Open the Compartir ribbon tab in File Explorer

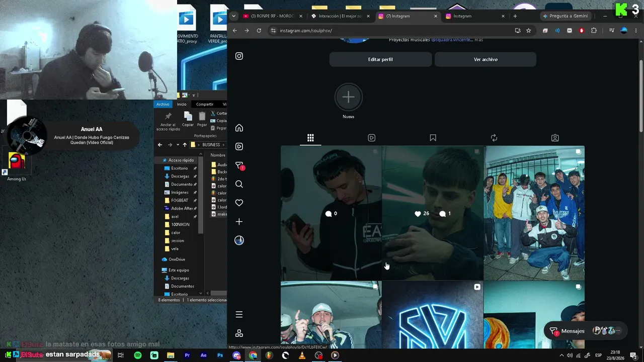click(205, 104)
